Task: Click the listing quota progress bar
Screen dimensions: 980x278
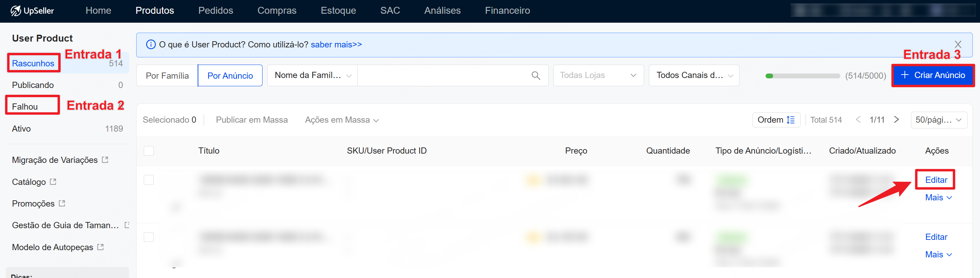Action: pos(802,76)
